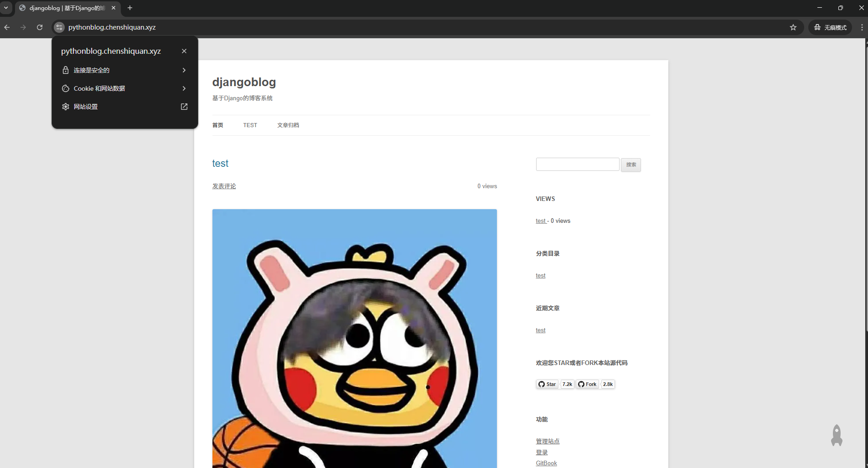Click the 欢迎您STAR或者FORK本站源代码 heading

[582, 363]
